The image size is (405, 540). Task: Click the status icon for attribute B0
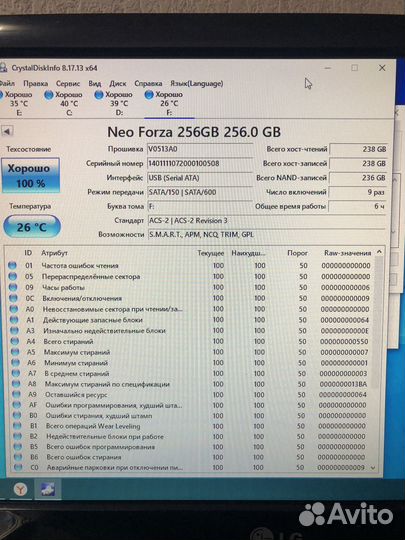pos(17,416)
